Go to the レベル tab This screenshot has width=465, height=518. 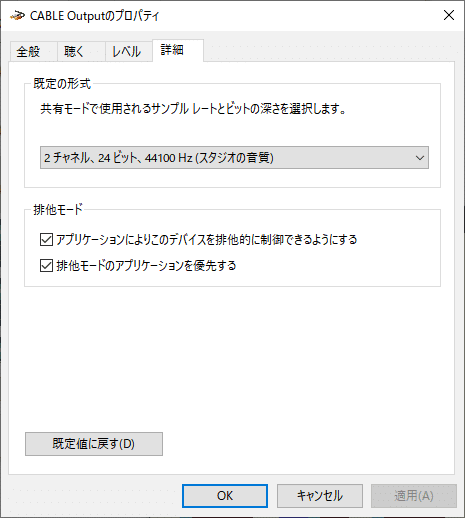pos(126,51)
